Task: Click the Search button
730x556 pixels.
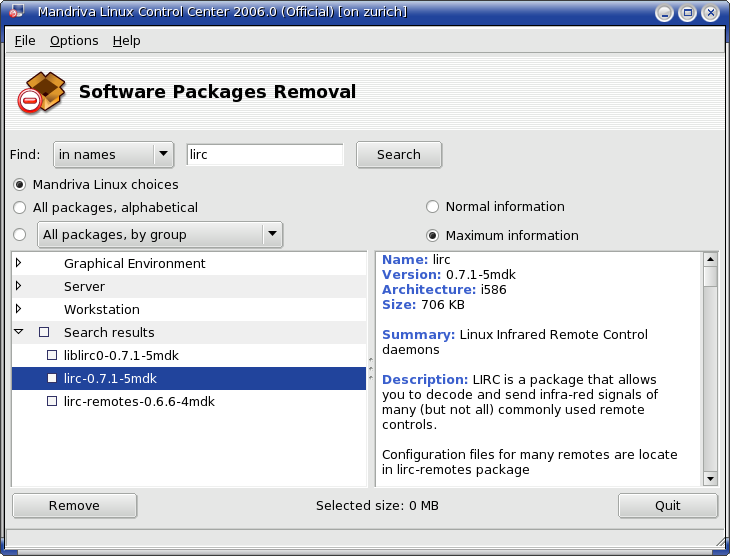Action: tap(399, 155)
